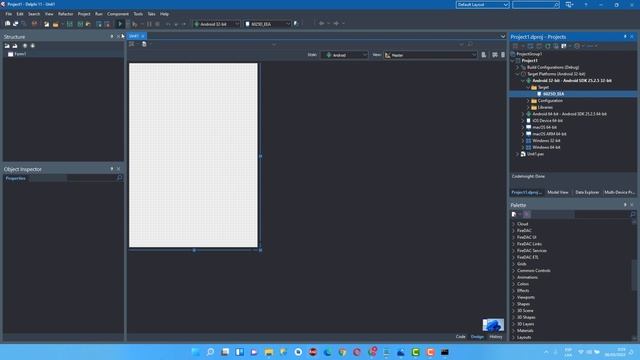Open the Help menu
The image size is (640, 360).
point(164,14)
